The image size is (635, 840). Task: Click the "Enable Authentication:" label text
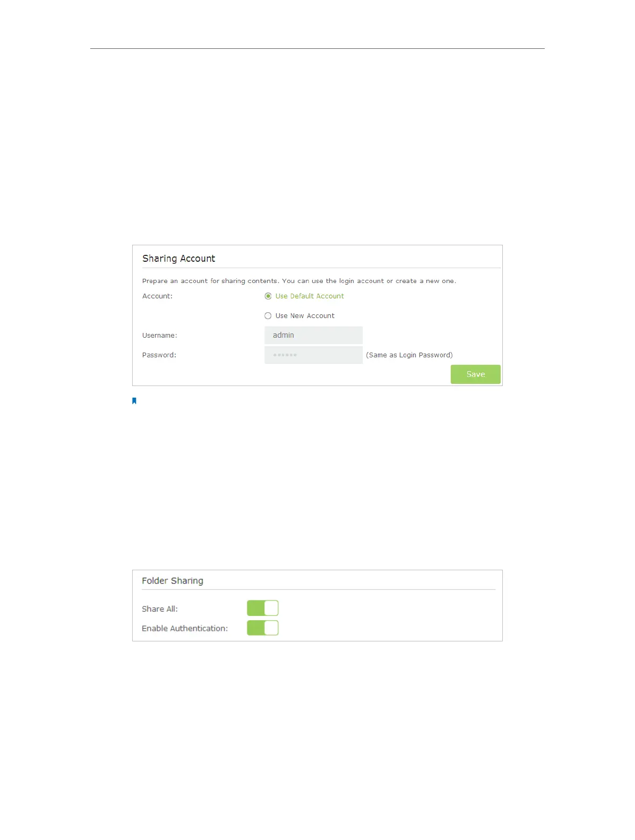(x=185, y=629)
